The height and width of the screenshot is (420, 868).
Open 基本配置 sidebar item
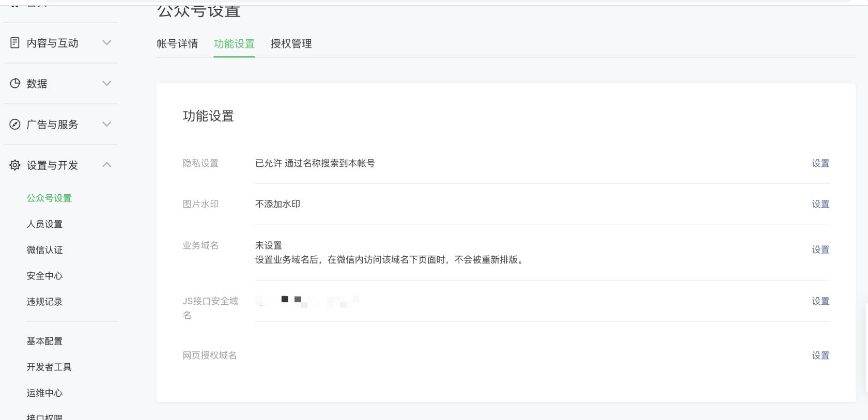44,341
